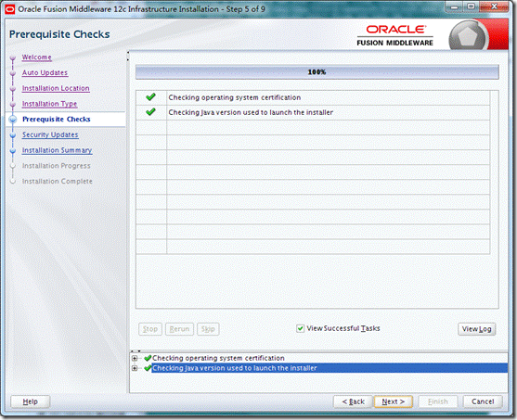Go to the Installation Location step
517x420 pixels.
click(x=56, y=88)
